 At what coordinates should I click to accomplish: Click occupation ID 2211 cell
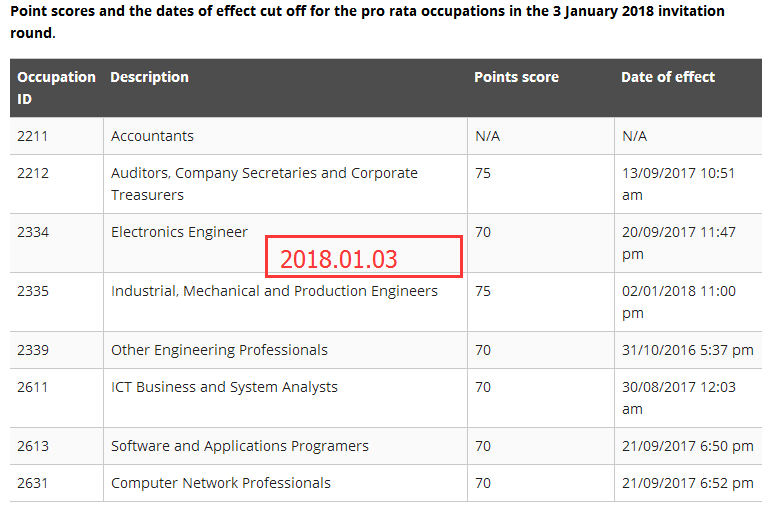click(x=33, y=136)
